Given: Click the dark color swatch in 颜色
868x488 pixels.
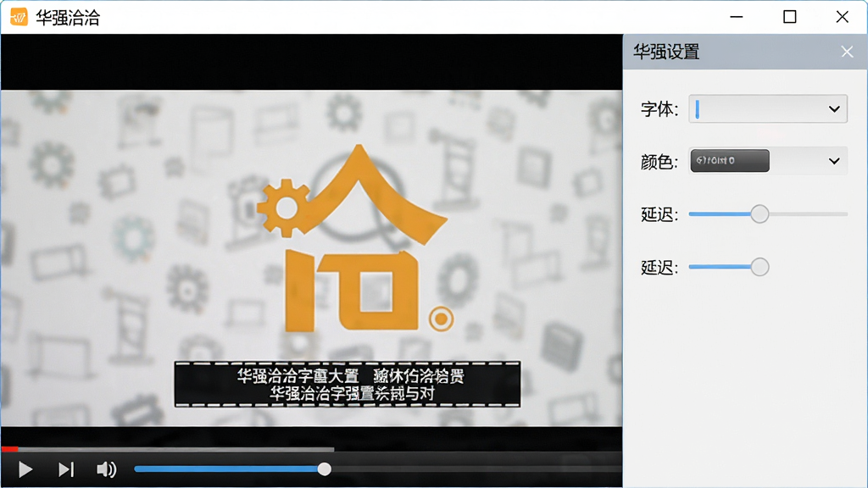Looking at the screenshot, I should (x=730, y=160).
